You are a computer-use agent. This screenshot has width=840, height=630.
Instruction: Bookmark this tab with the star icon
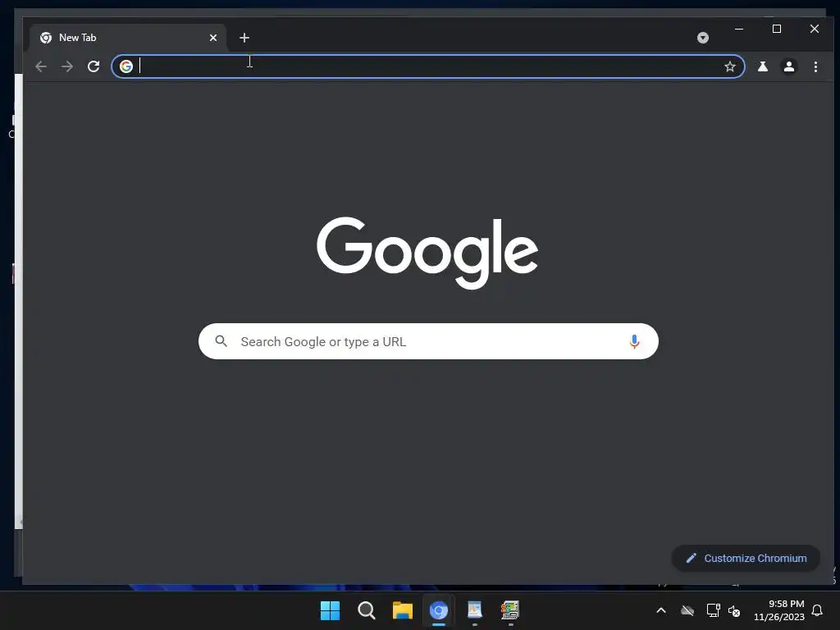(729, 66)
